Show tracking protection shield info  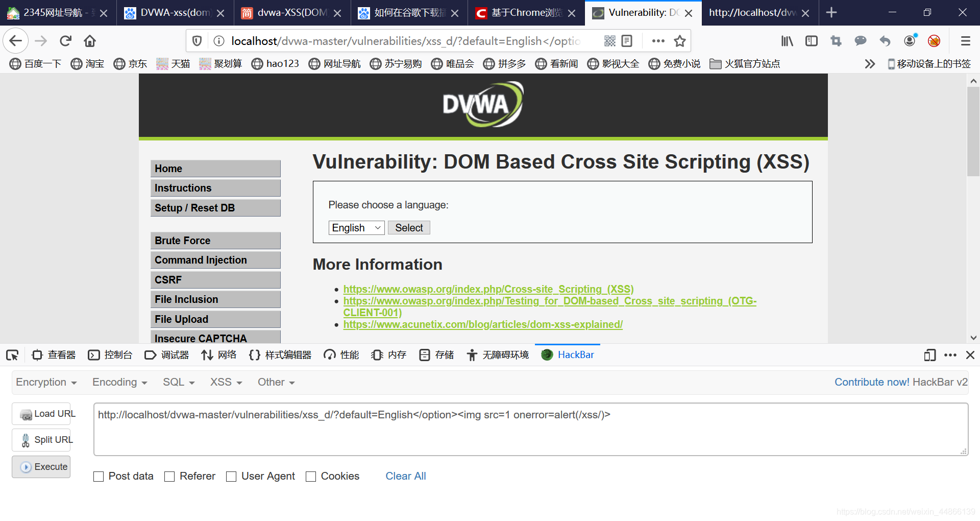click(197, 41)
